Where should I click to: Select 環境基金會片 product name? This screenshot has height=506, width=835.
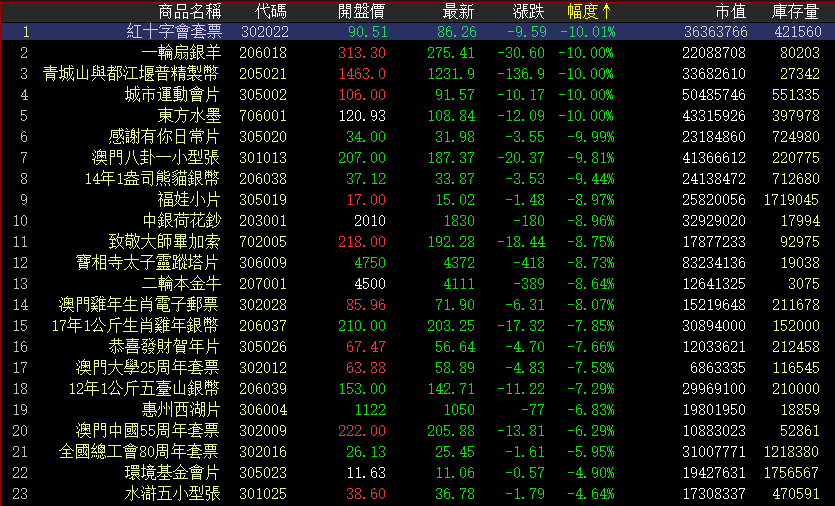[x=172, y=472]
